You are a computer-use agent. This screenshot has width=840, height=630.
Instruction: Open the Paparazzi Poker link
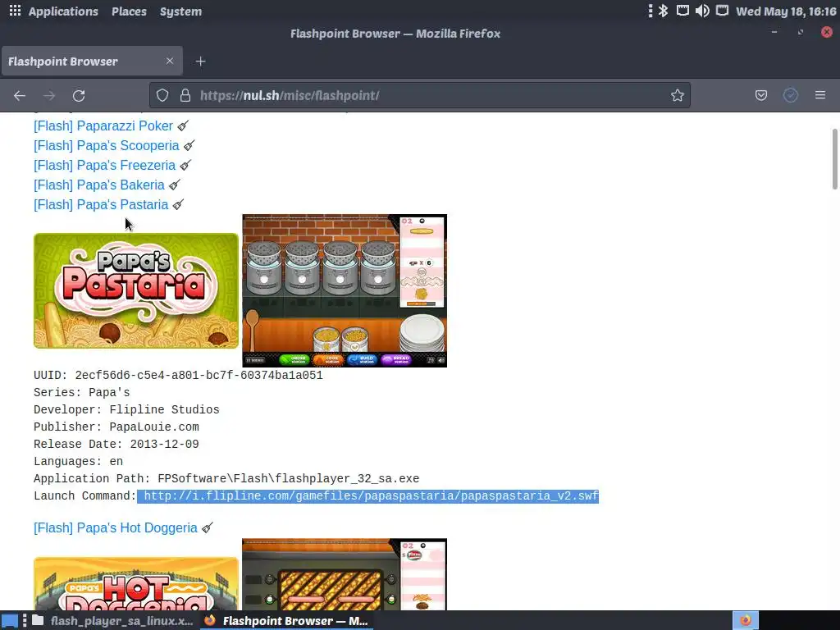[103, 126]
